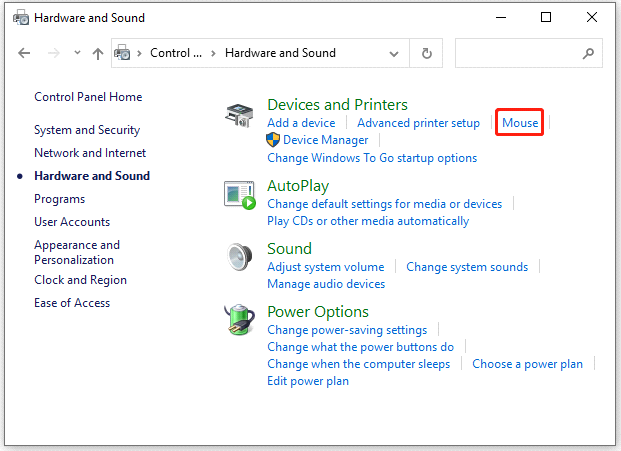Open the Power Options heading link
Screen dimensions: 621x451
(x=318, y=312)
